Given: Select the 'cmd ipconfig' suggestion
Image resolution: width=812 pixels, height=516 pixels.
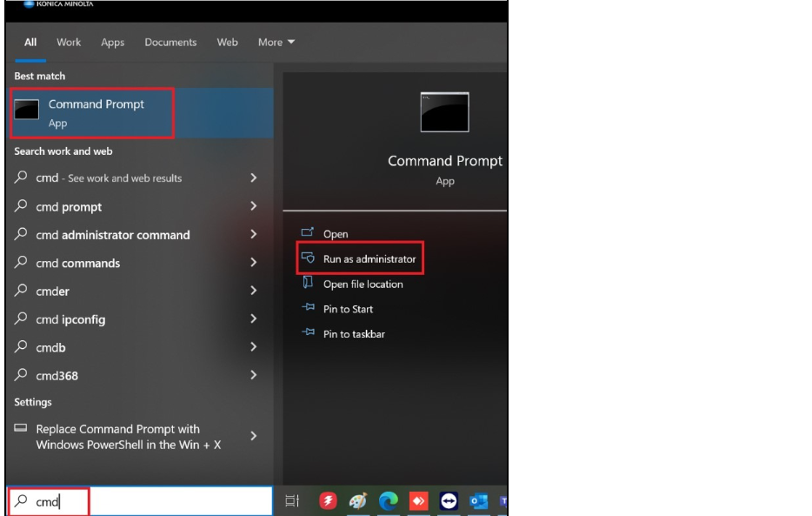Looking at the screenshot, I should (x=139, y=318).
